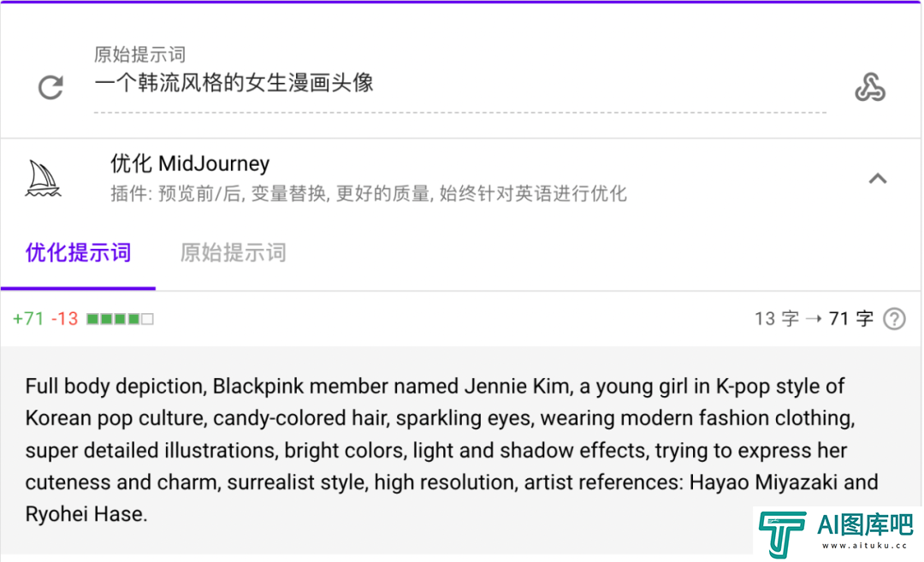Viewport: 924px width, 562px height.
Task: Click the refresh arrow icon
Action: pyautogui.click(x=50, y=88)
